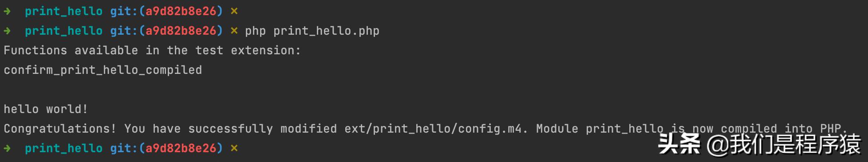Click the yellow dirty-state cross on the first prompt
Viewport: 868px width, 162px height.
click(234, 12)
